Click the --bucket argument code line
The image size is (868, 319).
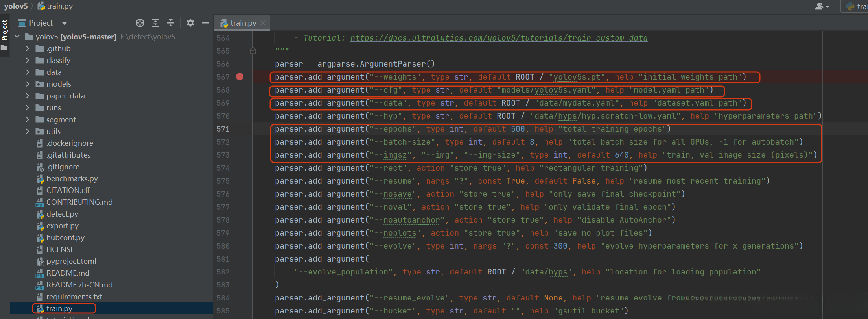[x=452, y=311]
